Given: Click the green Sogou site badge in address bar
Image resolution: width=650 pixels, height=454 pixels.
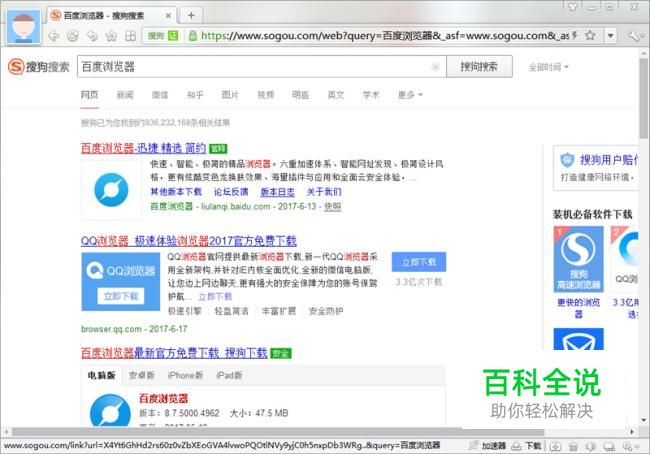Looking at the screenshot, I should (163, 36).
